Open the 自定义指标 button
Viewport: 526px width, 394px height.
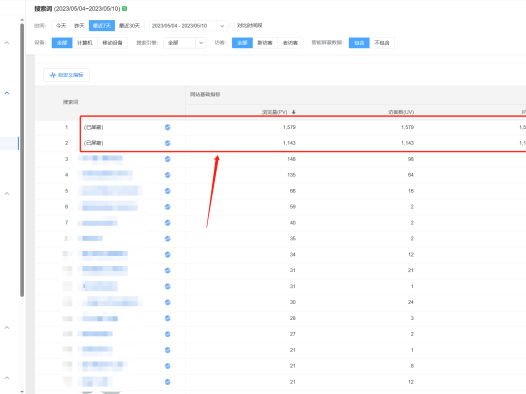click(66, 75)
